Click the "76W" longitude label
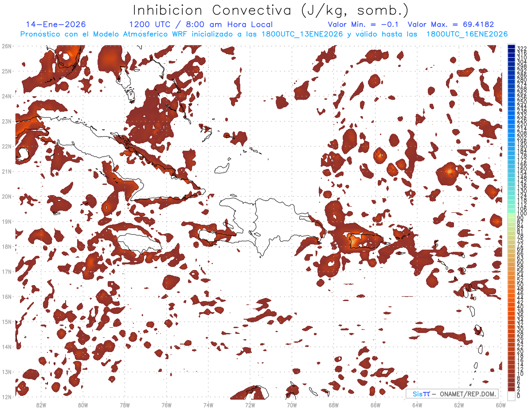 166,405
